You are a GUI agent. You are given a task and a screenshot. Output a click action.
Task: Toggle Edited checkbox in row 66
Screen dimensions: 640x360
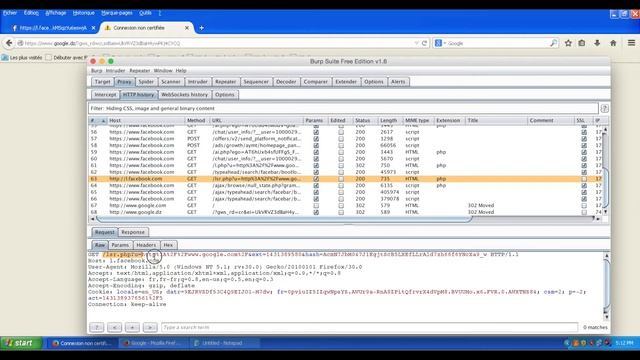point(341,199)
